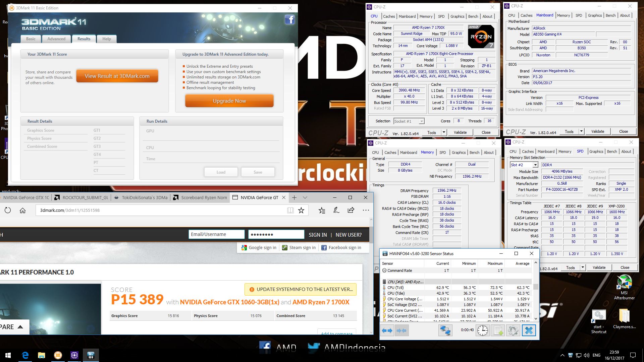
Task: Open the Help tab in 3DMark 11
Action: click(107, 39)
